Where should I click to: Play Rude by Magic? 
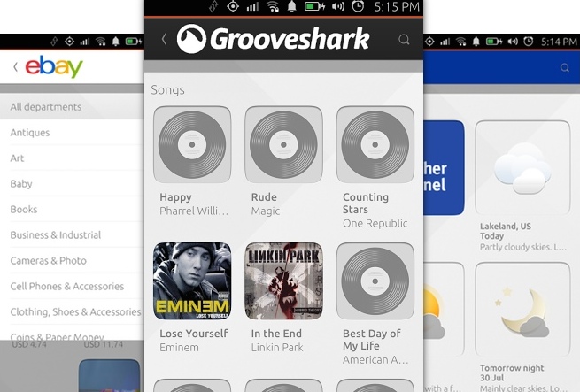283,145
